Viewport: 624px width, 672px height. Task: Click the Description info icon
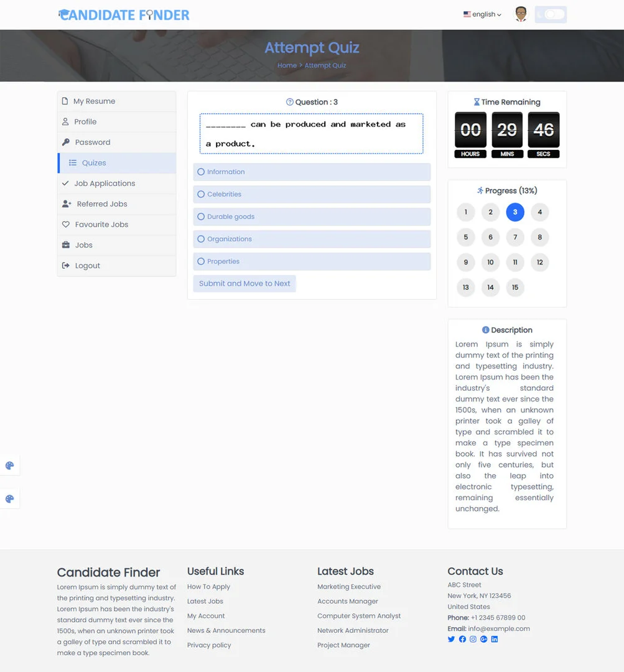tap(485, 330)
